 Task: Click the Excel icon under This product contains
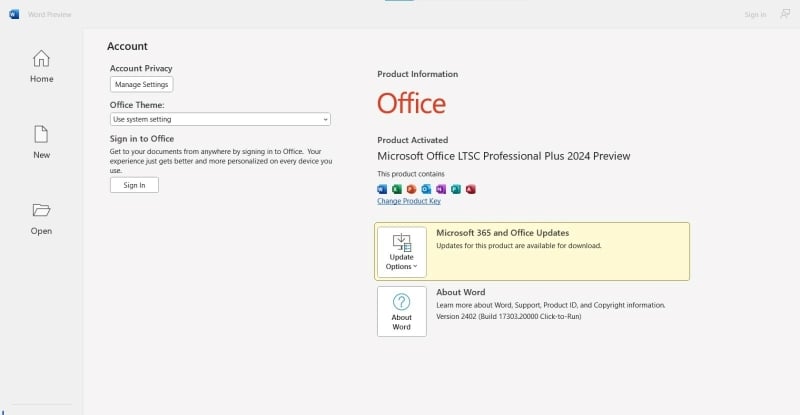pyautogui.click(x=397, y=189)
